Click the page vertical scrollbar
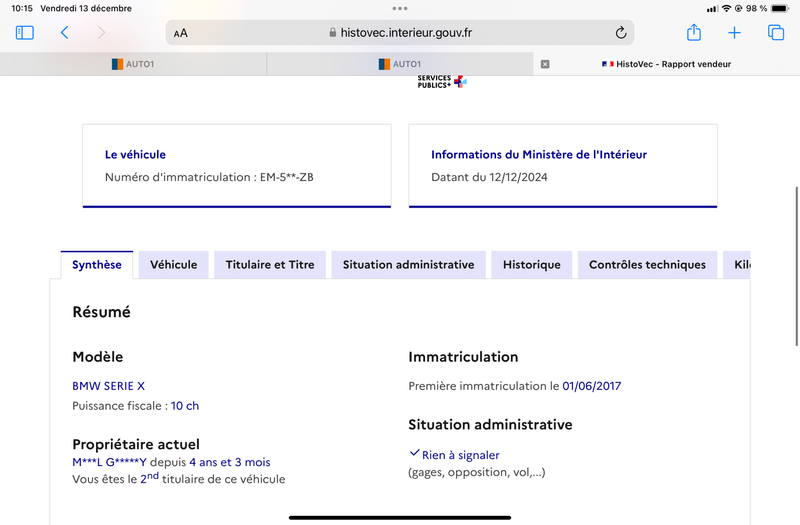 (x=796, y=266)
